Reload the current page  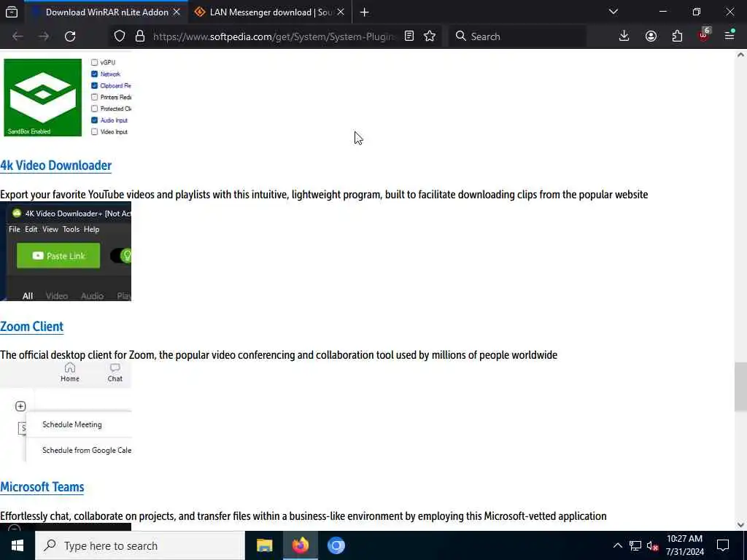(70, 36)
